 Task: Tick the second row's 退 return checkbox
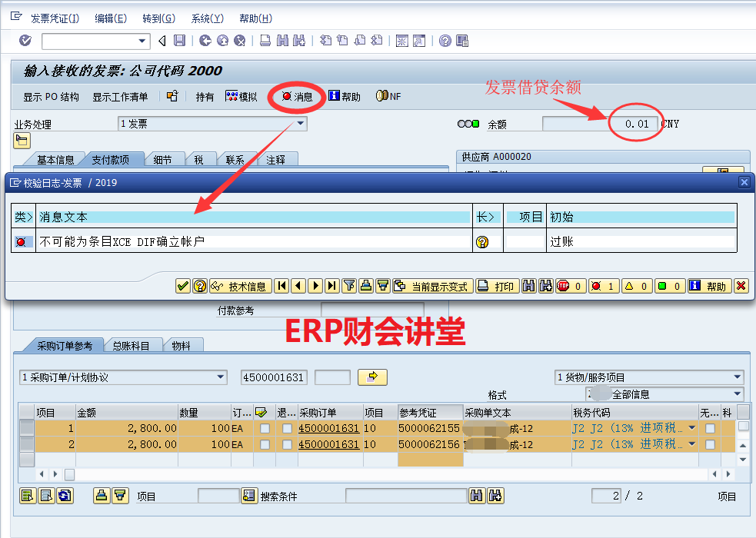[287, 444]
